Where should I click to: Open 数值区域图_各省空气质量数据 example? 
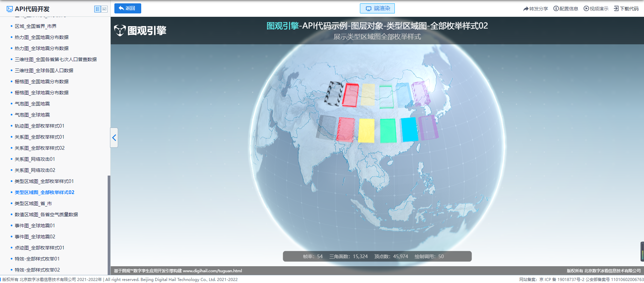(x=46, y=215)
